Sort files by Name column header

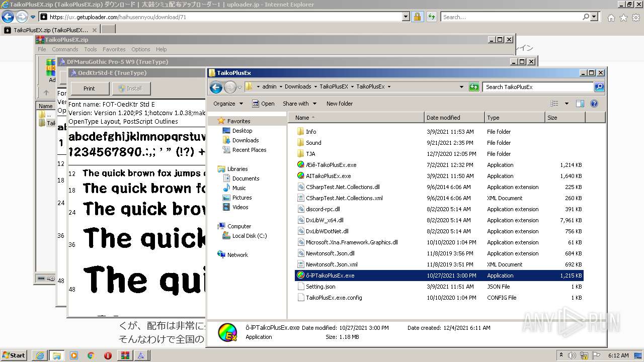pyautogui.click(x=356, y=118)
